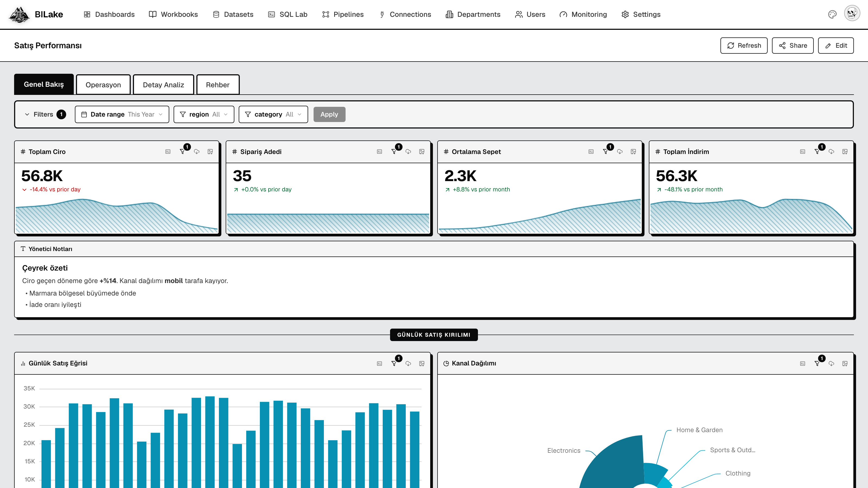This screenshot has width=868, height=488.
Task: Collapse the Filters section chevron
Action: click(x=27, y=114)
